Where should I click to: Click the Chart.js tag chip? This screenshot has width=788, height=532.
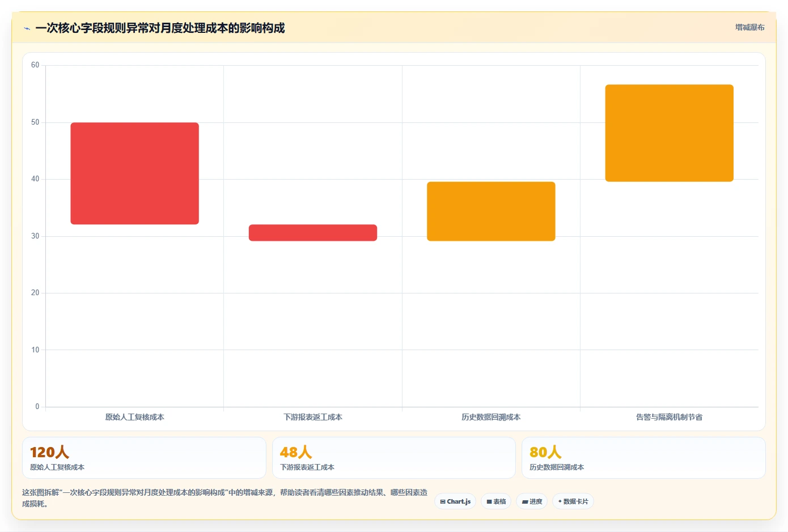coord(455,501)
